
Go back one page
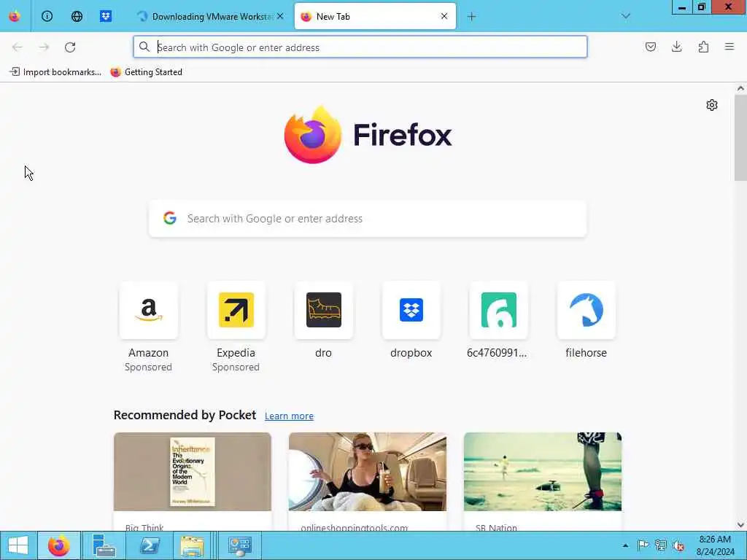coord(18,47)
